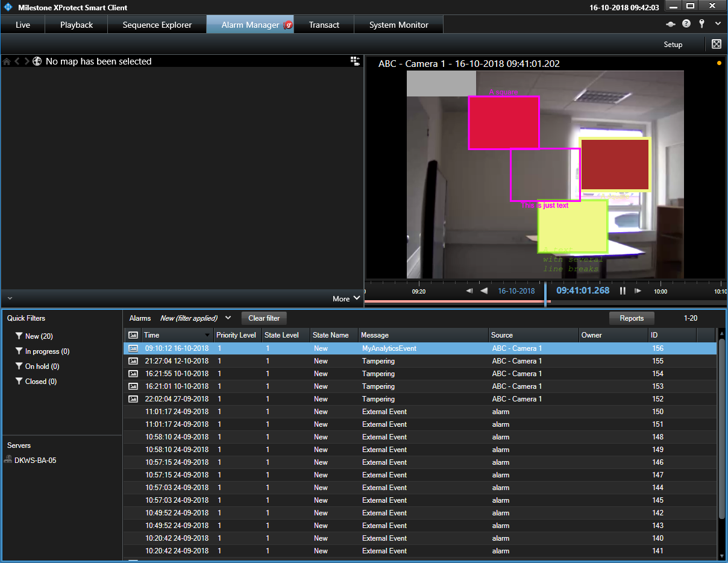Click the Clear filter button

click(x=264, y=318)
